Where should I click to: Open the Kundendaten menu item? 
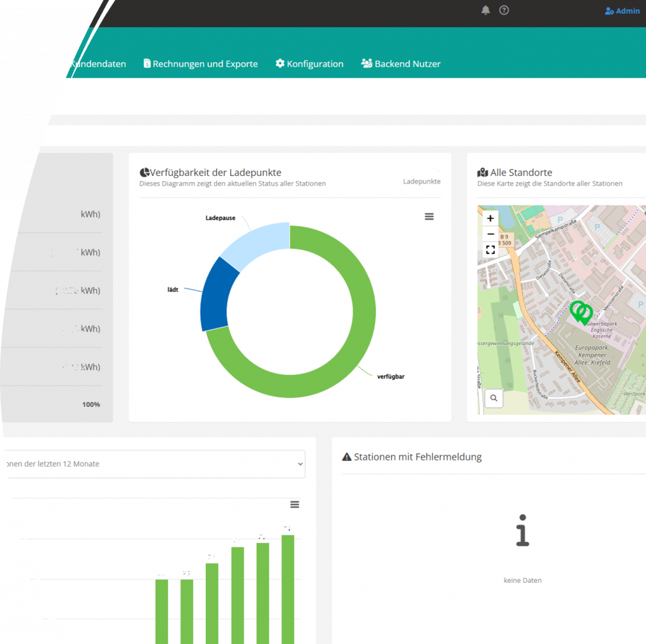pos(97,64)
